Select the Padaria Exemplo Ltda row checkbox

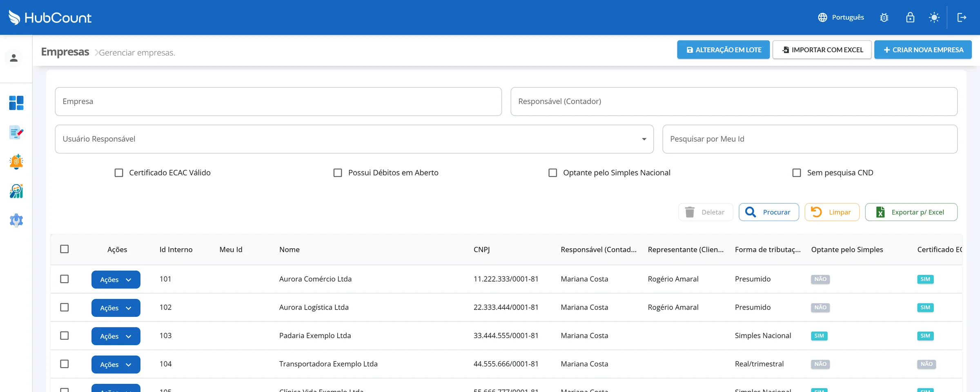65,336
